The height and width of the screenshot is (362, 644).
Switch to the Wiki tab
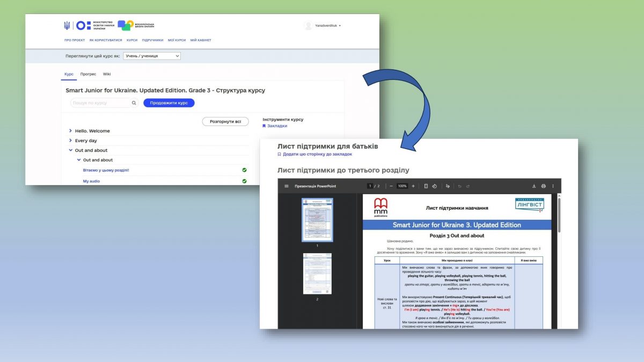pos(107,74)
